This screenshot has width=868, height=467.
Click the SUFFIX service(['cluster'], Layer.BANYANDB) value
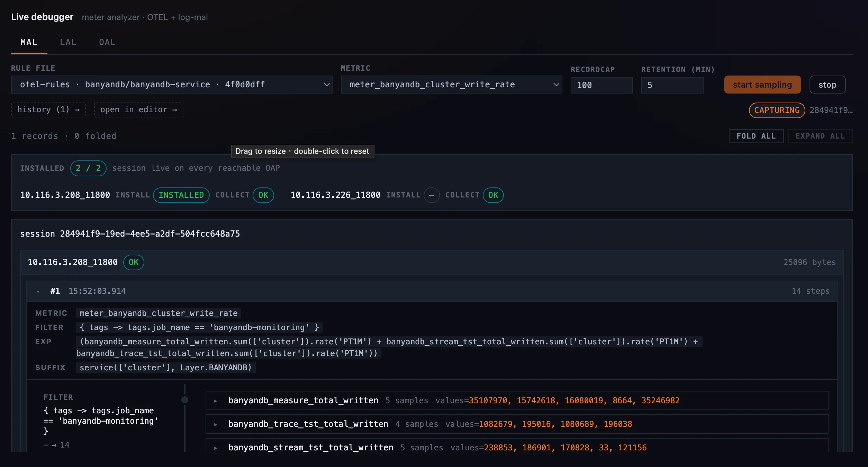(166, 368)
